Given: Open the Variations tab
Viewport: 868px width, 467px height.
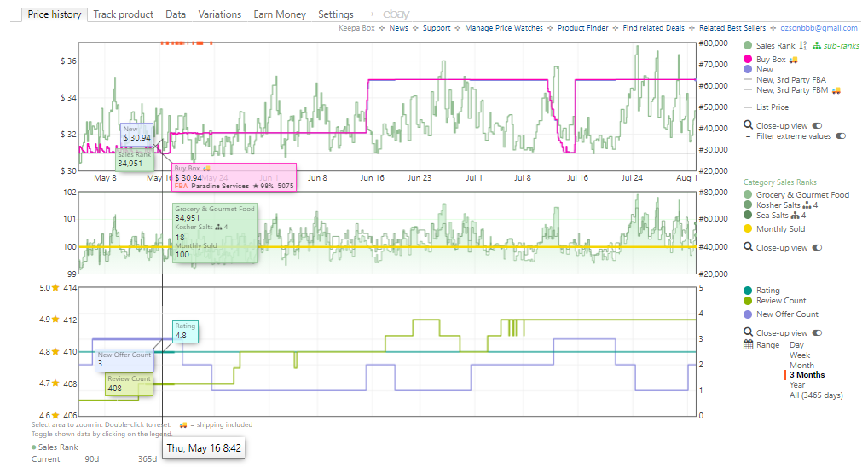Looking at the screenshot, I should click(x=219, y=14).
